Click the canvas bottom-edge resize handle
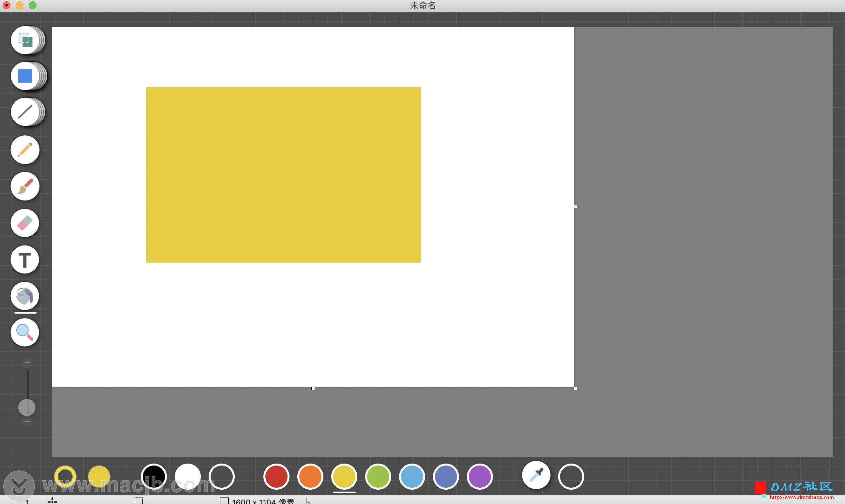The image size is (845, 504). click(x=313, y=388)
